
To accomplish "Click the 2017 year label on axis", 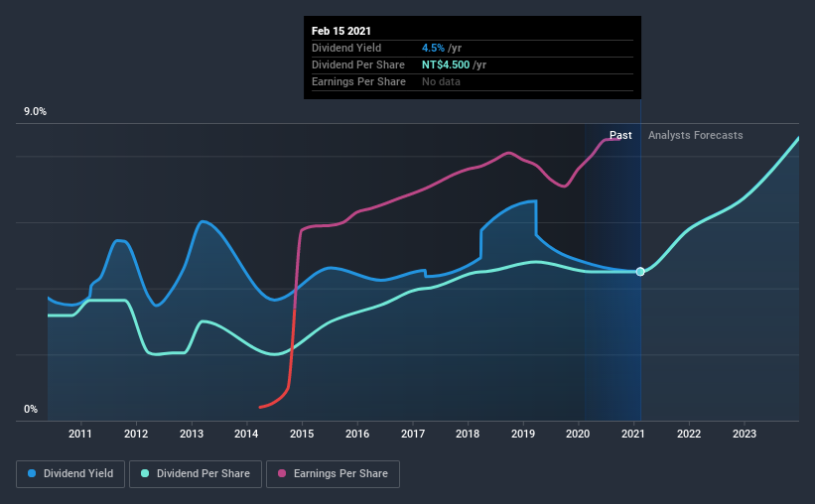I will point(413,434).
